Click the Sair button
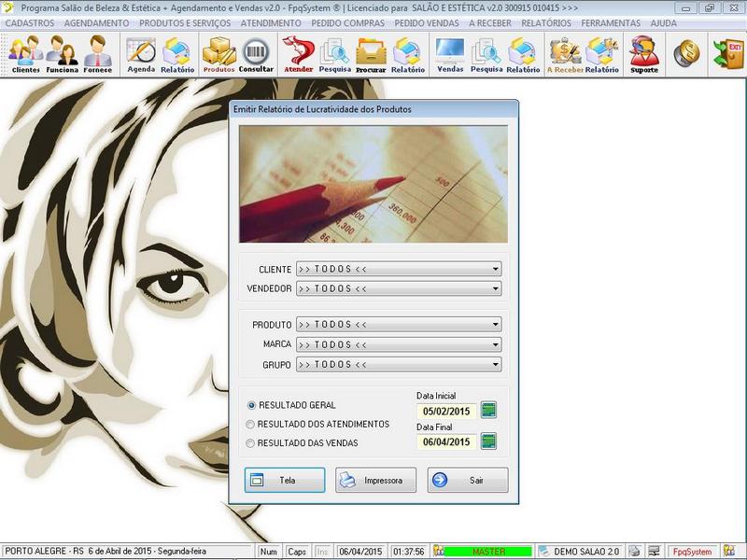Viewport: 747px width, 560px height. point(468,480)
